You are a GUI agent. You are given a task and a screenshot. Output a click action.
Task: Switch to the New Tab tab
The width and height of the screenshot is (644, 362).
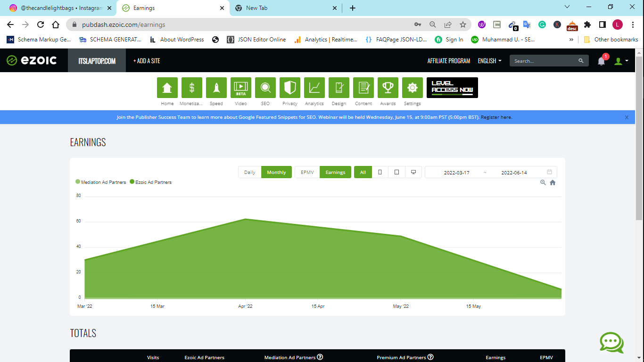(x=286, y=8)
